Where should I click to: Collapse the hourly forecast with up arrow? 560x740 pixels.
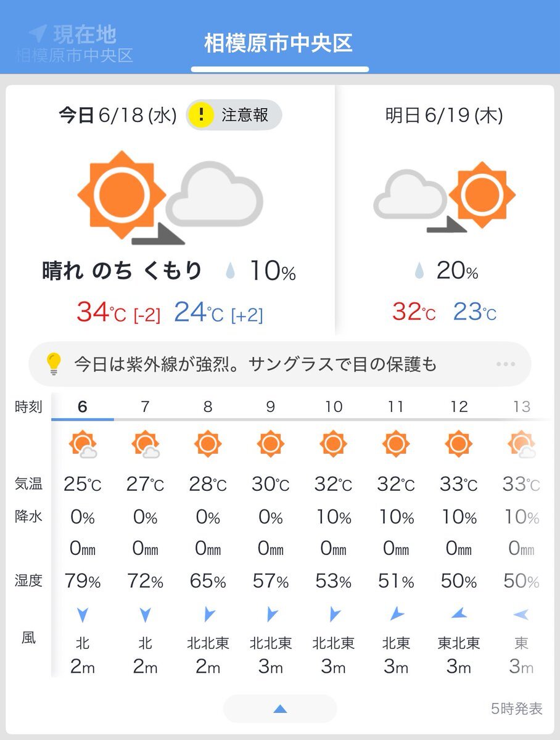pyautogui.click(x=280, y=709)
